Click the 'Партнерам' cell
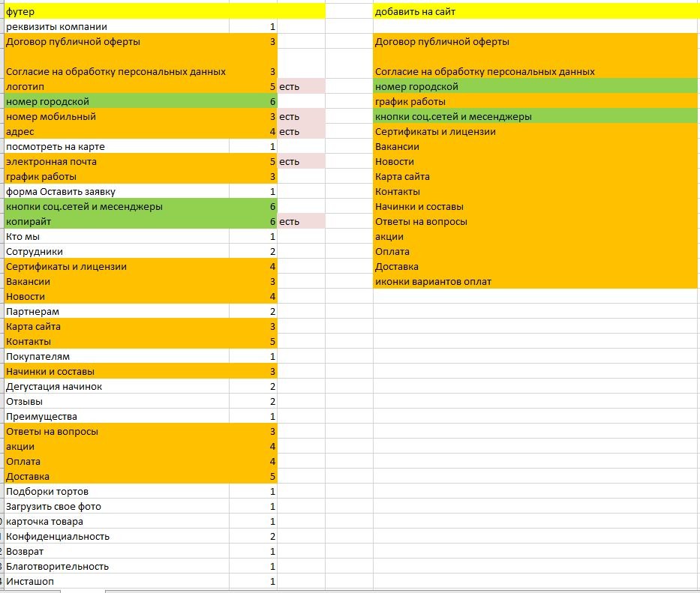The width and height of the screenshot is (700, 593). tap(116, 311)
